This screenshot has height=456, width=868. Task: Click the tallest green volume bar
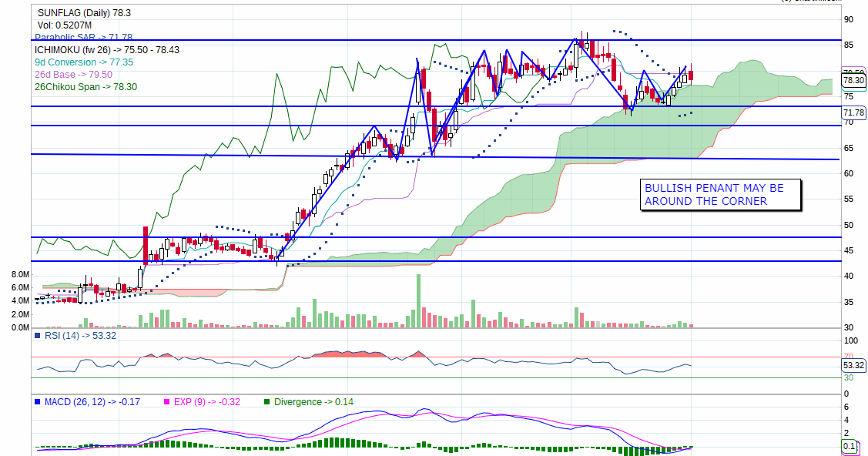coord(417,300)
